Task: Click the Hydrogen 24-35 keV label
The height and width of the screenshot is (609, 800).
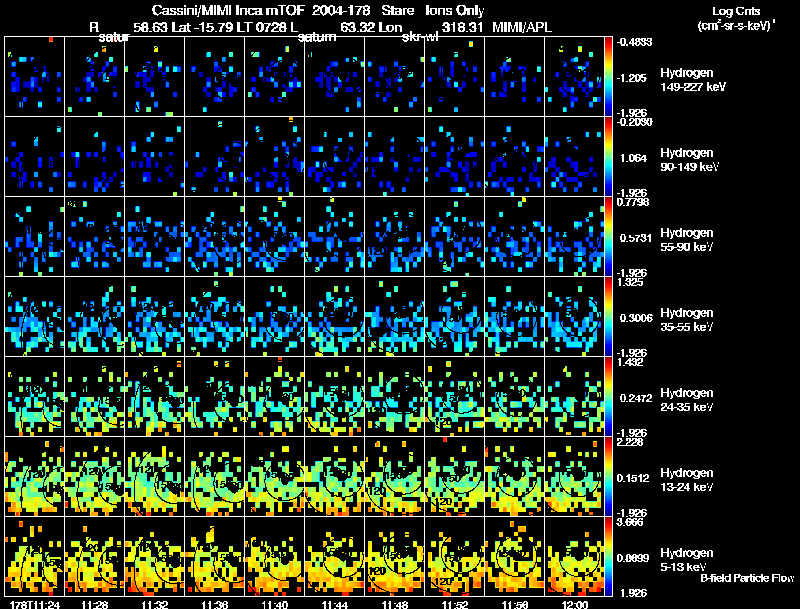Action: click(689, 399)
